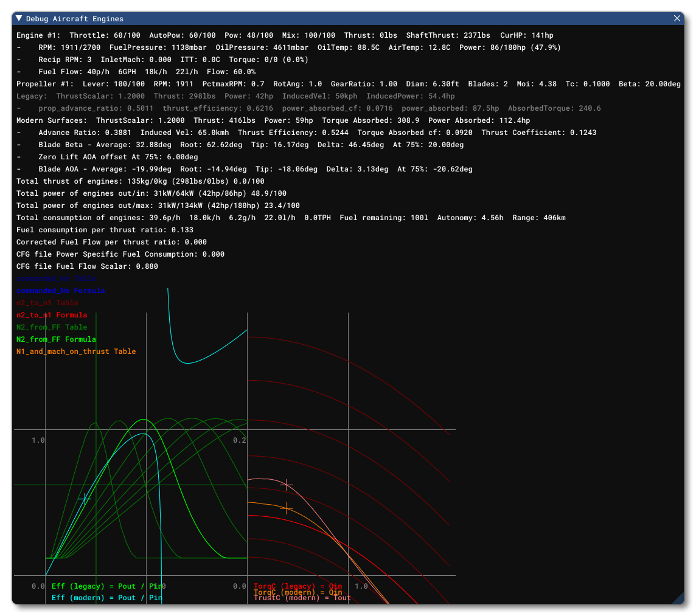696x616 pixels.
Task: Click the Engine #1 throttle data line
Action: click(285, 35)
